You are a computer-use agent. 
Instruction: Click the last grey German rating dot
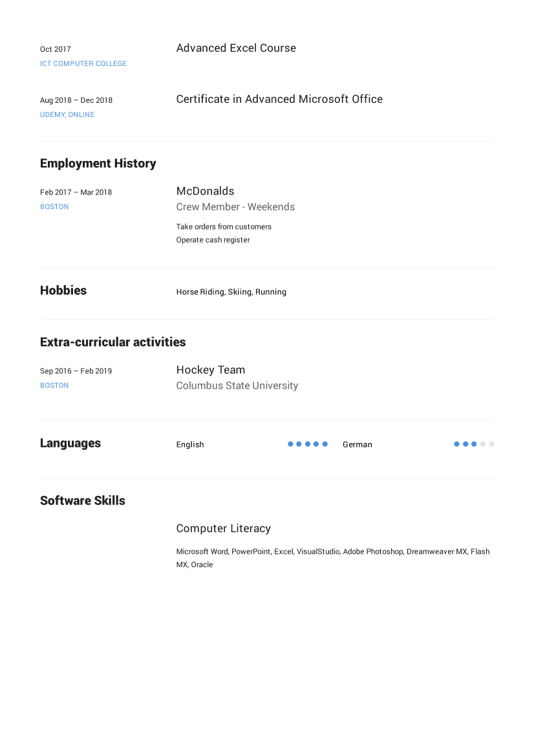[x=491, y=444]
